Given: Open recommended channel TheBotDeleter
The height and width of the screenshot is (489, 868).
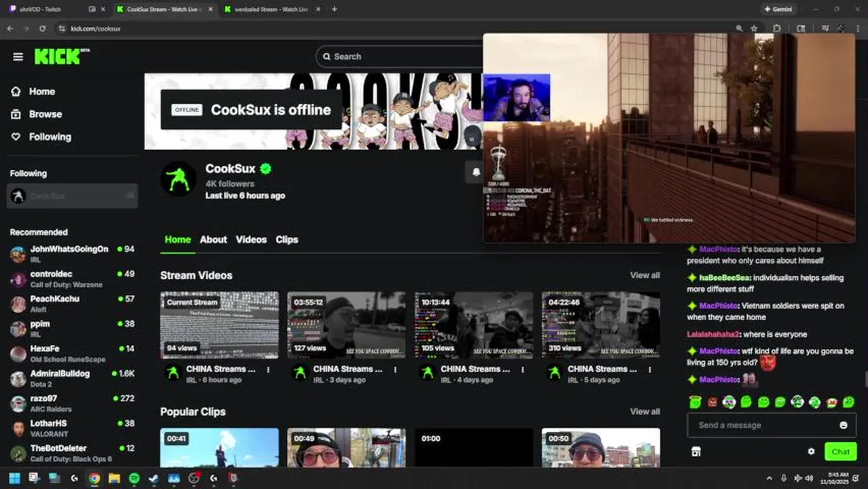Looking at the screenshot, I should click(73, 453).
